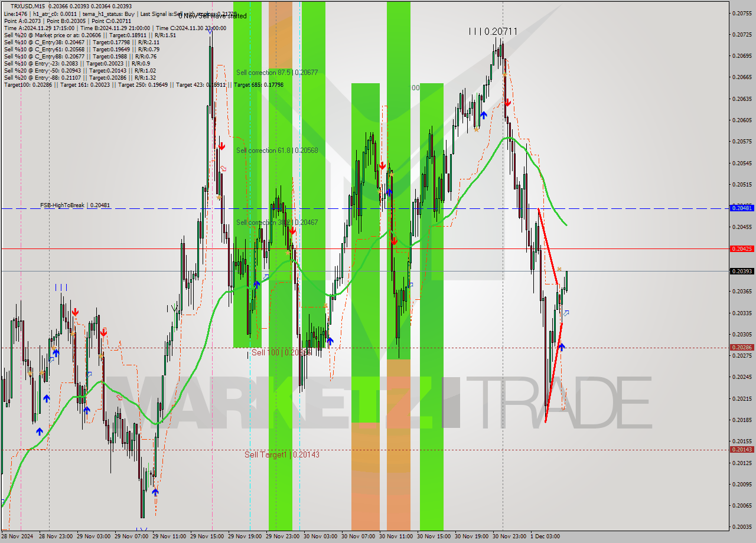Click the '30 Nov 15:00' time axis label
Viewport: 756px width, 543px height.
click(434, 536)
